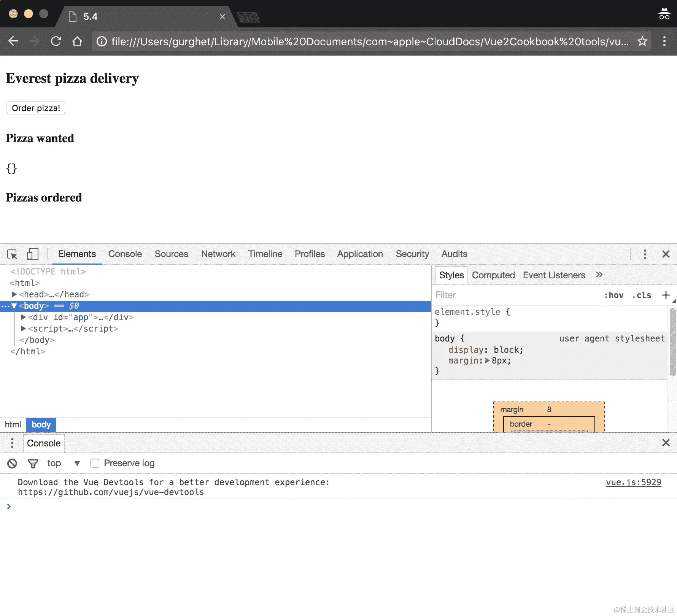Viewport: 677px width, 616px height.
Task: Go back with the browser back arrow
Action: 13,41
